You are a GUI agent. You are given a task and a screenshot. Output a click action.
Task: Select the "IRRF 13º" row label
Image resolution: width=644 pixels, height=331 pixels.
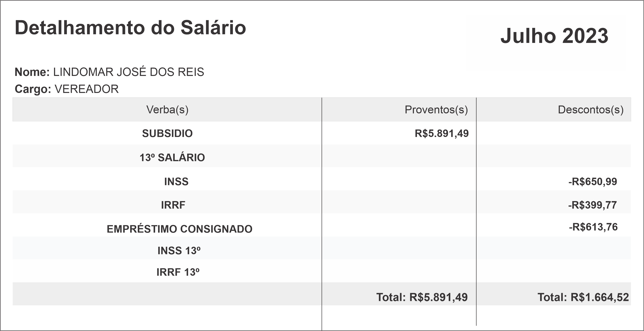point(178,272)
